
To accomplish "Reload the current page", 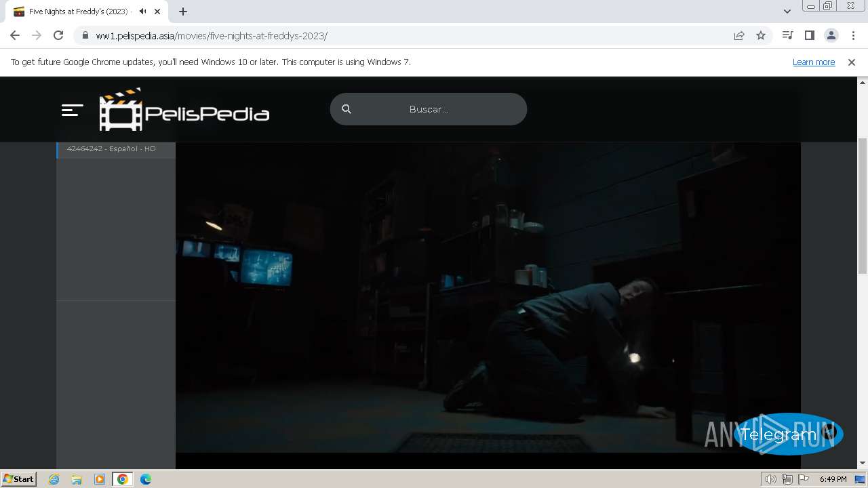I will 58,35.
